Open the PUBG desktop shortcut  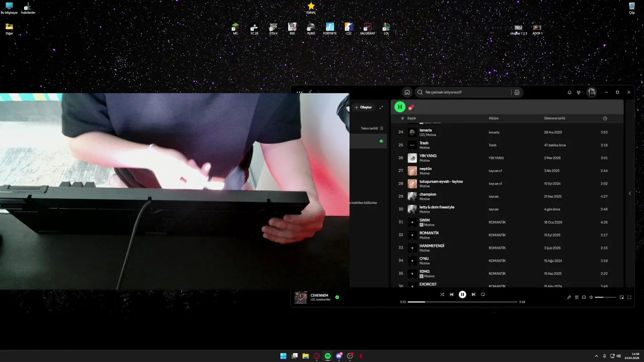tap(311, 29)
